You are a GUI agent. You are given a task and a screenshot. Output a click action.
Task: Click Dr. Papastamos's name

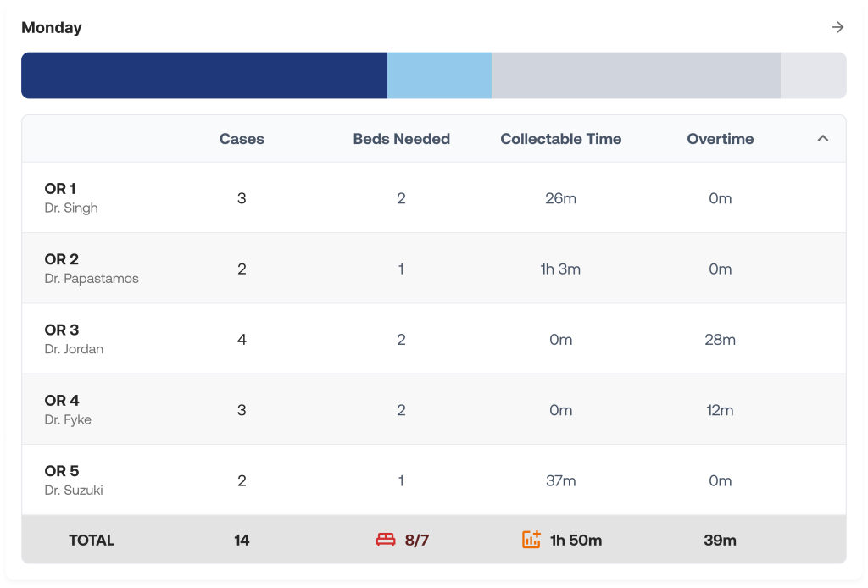(x=92, y=278)
